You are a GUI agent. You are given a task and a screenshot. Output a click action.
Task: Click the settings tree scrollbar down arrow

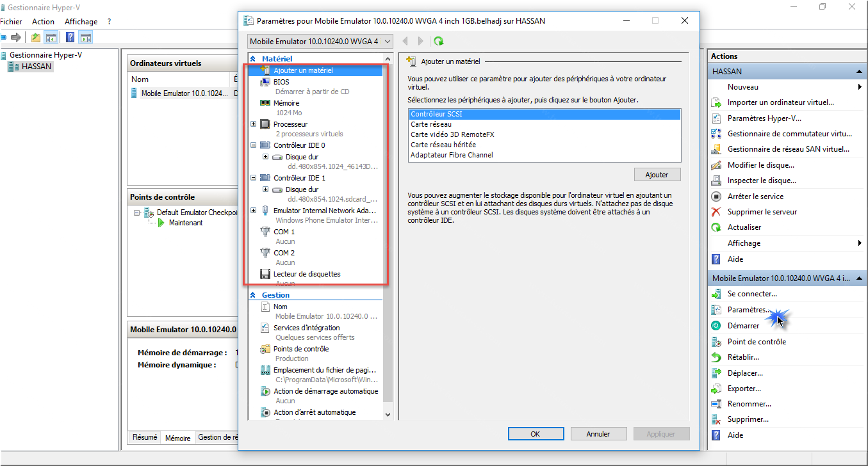point(388,414)
